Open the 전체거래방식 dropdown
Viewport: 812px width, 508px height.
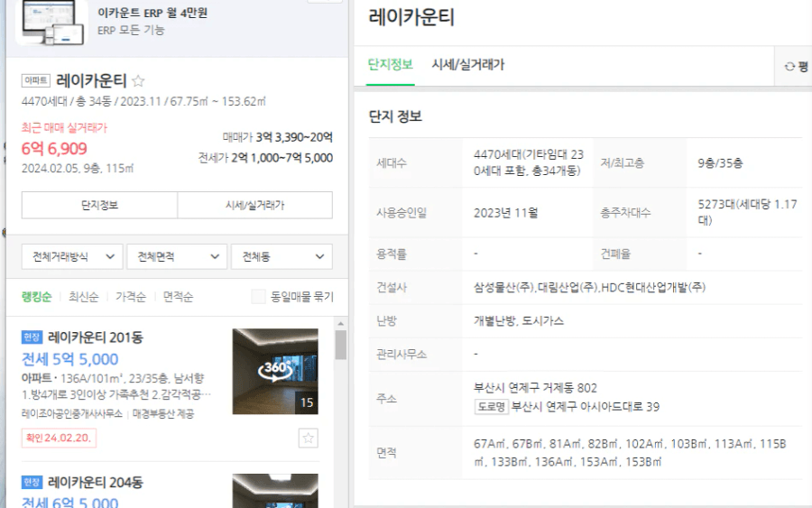coord(72,256)
